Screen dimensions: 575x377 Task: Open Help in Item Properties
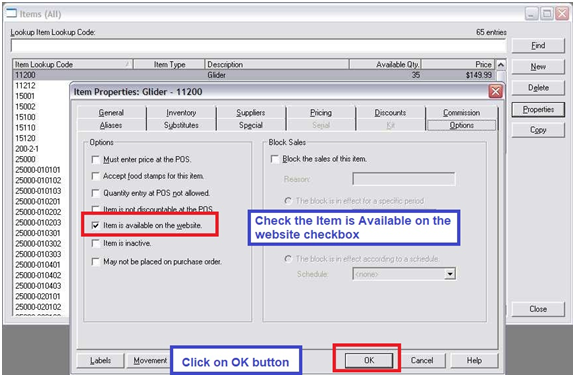click(474, 360)
